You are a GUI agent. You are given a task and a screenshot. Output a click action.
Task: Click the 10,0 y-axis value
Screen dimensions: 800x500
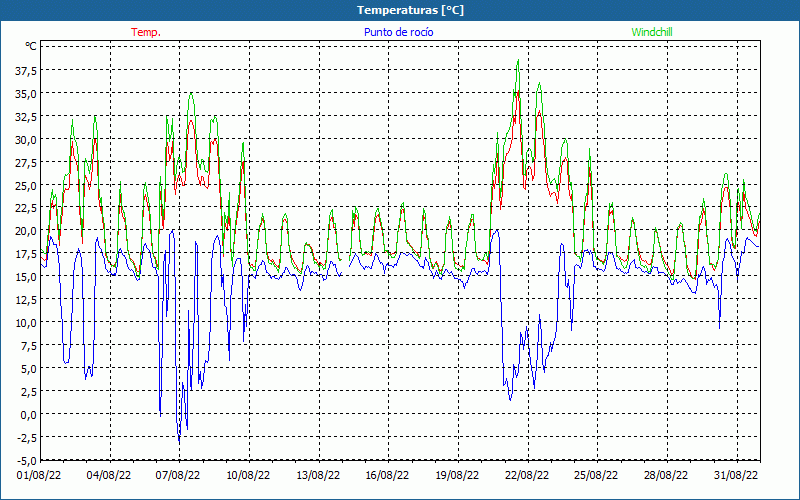tap(26, 322)
